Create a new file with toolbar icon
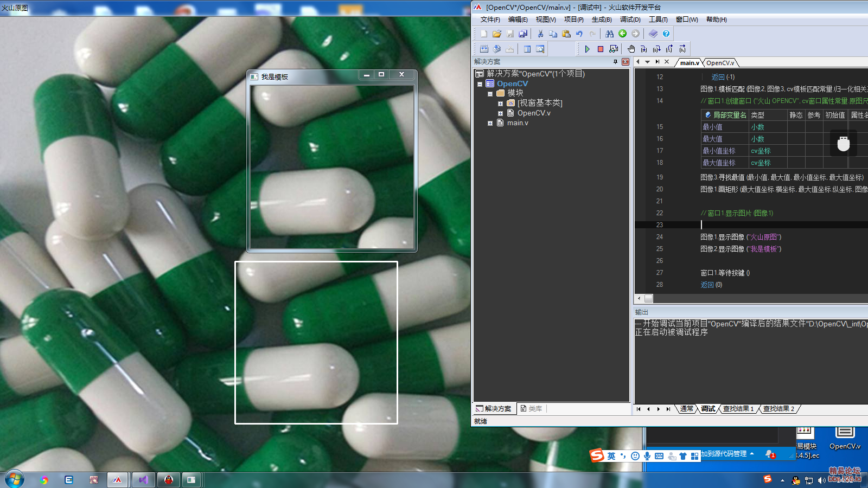 click(x=484, y=34)
